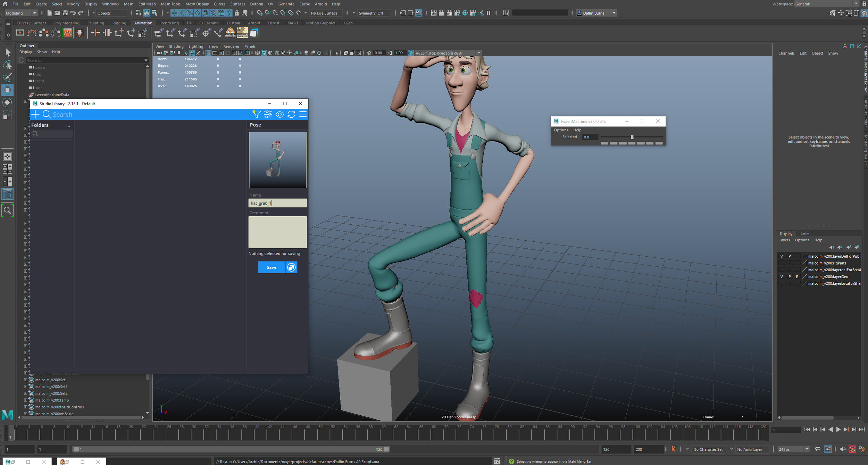The image size is (868, 465).
Task: Click the Rotate tool in toolbox
Action: coord(7,102)
